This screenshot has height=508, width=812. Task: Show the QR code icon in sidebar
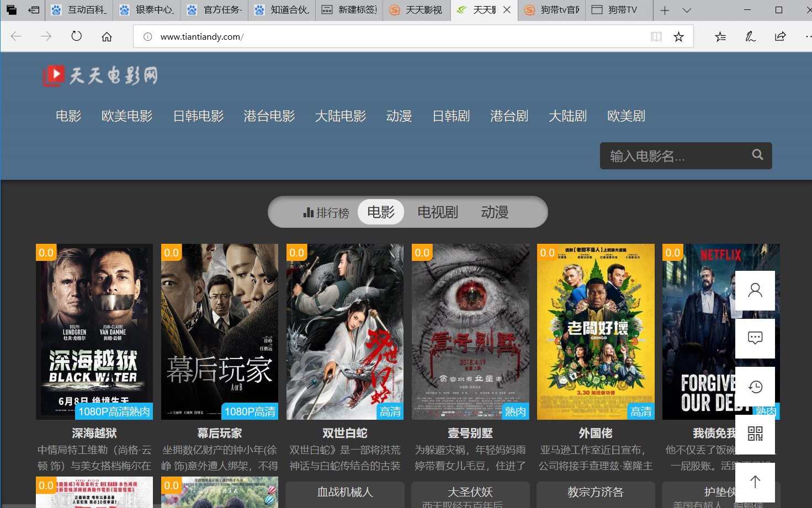pyautogui.click(x=755, y=435)
